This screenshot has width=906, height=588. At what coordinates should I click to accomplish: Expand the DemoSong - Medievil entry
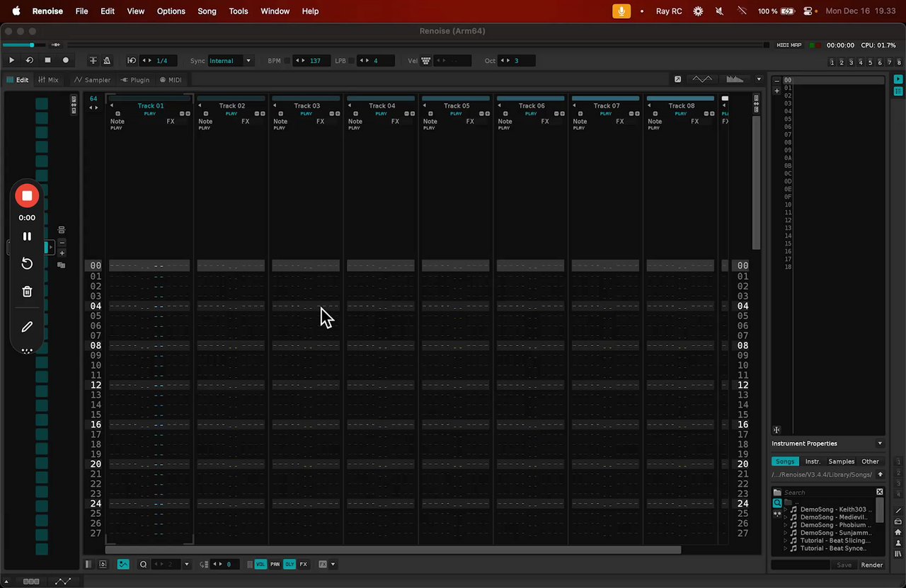pyautogui.click(x=785, y=517)
